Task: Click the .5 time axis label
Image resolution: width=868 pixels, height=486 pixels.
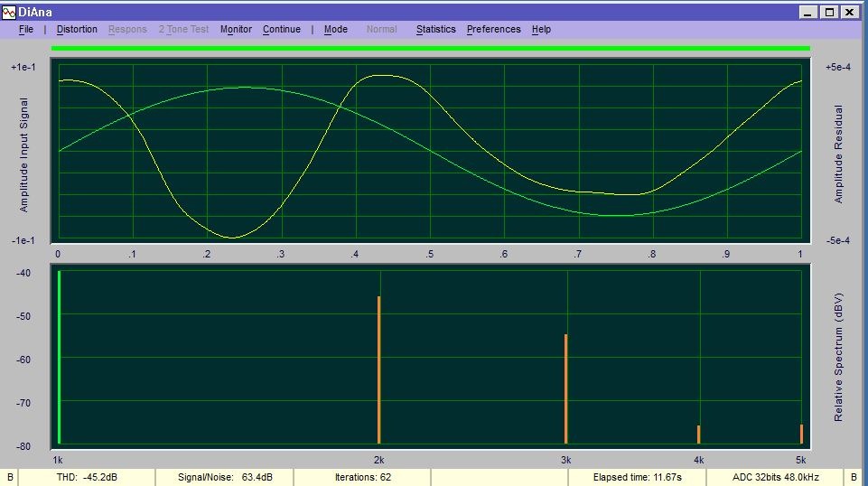Action: coord(430,254)
